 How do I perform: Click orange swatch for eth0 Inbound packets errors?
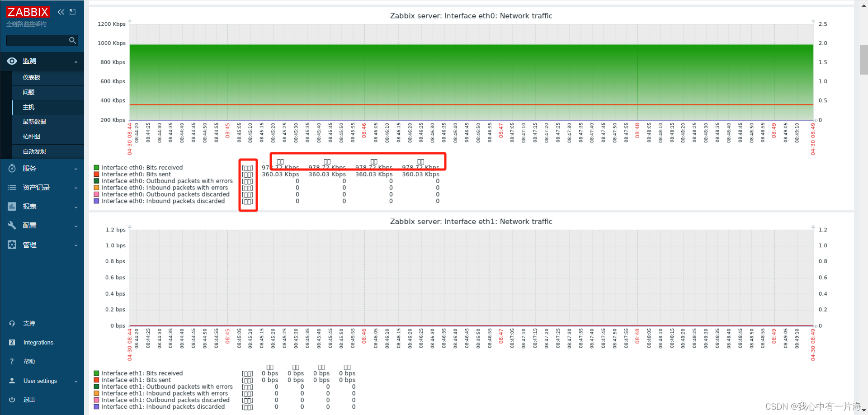click(x=96, y=188)
